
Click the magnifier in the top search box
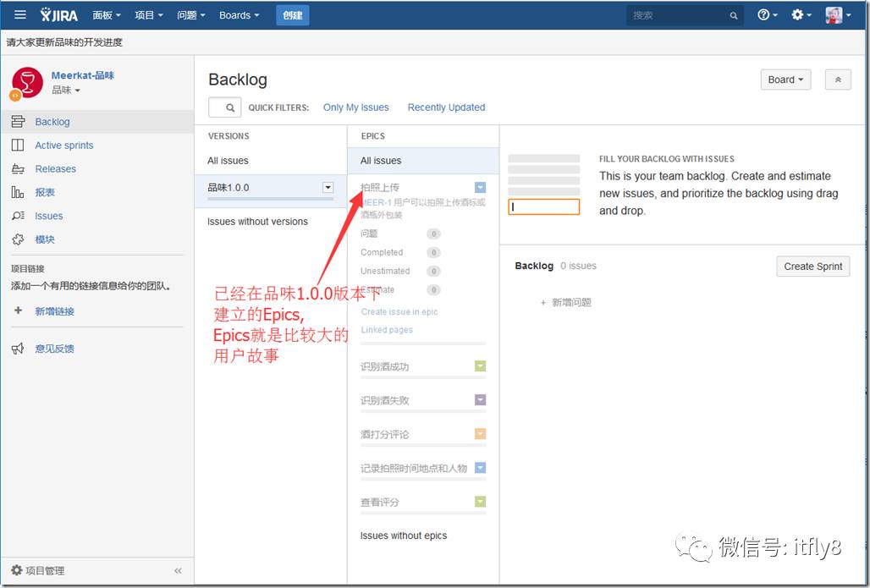click(734, 15)
